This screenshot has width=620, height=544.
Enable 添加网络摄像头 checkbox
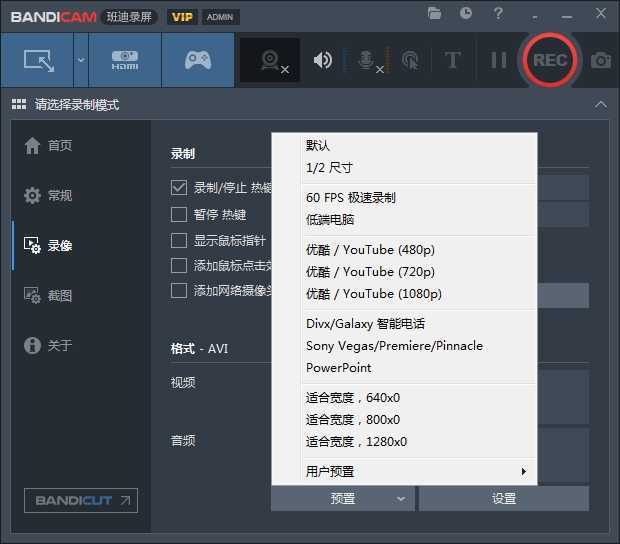179,291
